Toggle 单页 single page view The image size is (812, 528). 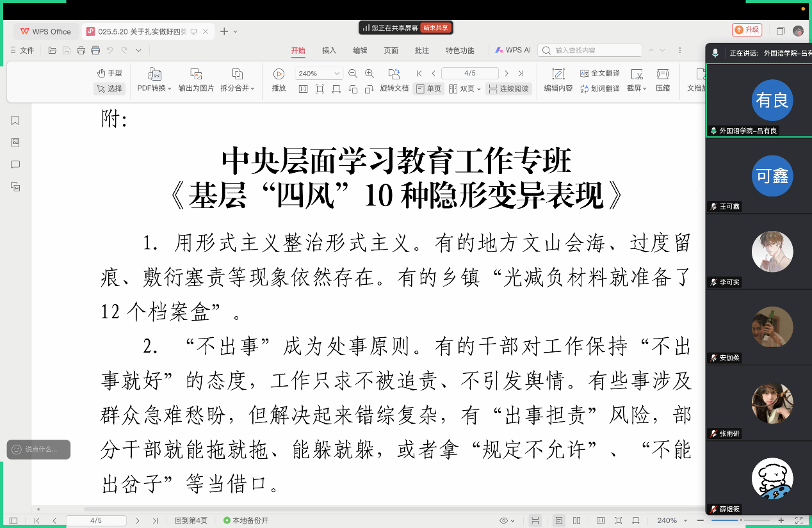point(429,89)
